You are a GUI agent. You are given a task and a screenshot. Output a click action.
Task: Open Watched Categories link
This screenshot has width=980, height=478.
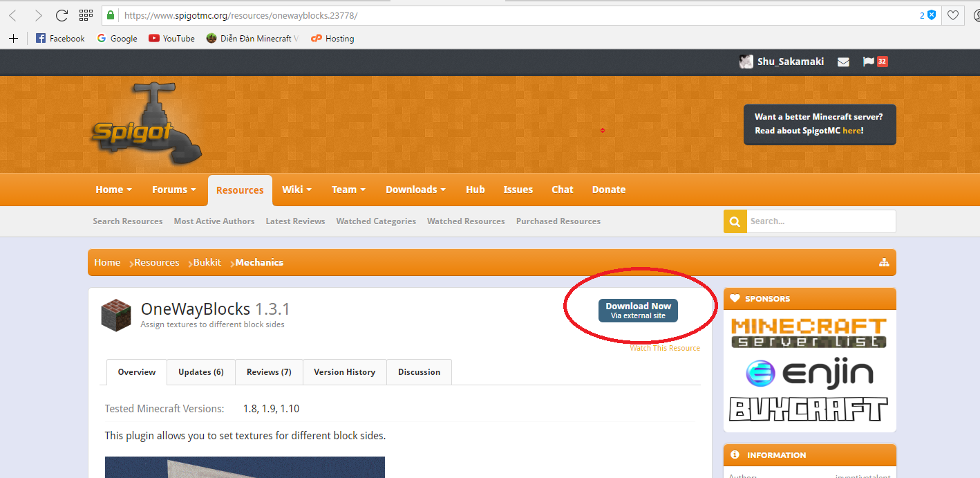coord(376,221)
